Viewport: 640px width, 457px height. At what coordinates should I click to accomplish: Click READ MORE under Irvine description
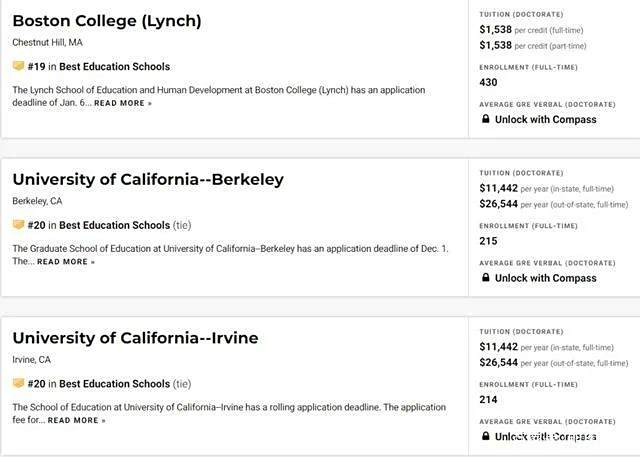click(x=76, y=420)
